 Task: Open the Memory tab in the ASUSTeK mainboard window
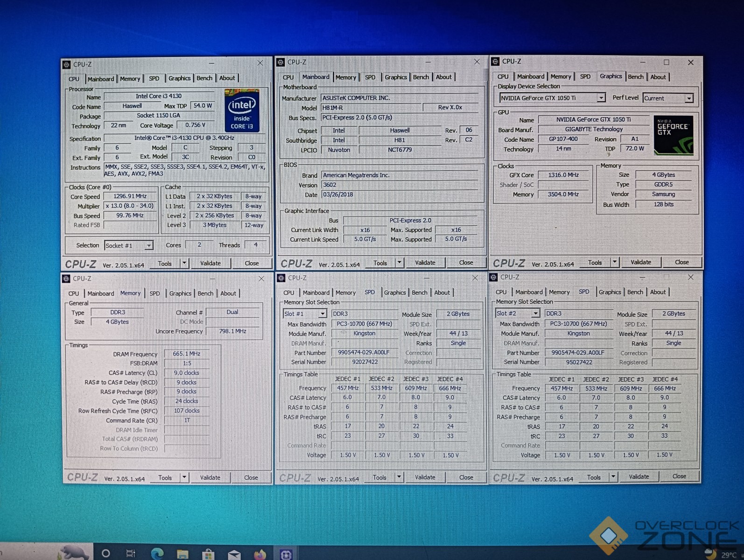click(346, 77)
